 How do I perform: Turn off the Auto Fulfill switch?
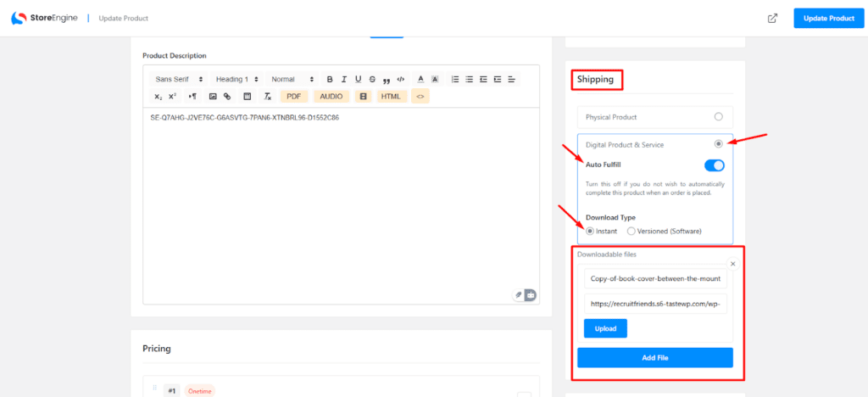pos(714,165)
